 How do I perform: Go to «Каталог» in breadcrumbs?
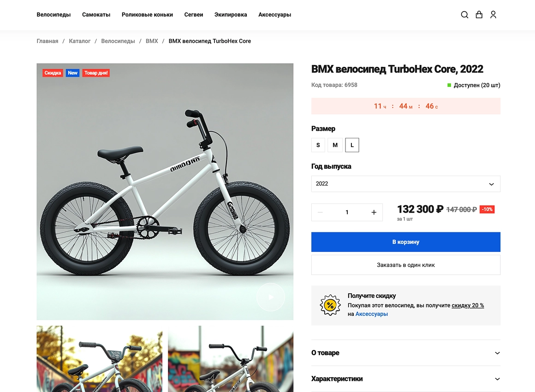80,41
